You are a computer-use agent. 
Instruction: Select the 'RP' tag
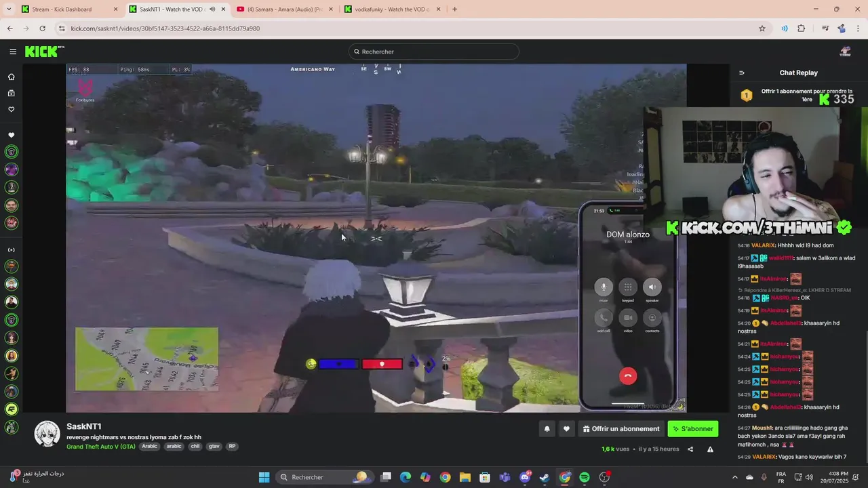tap(232, 447)
